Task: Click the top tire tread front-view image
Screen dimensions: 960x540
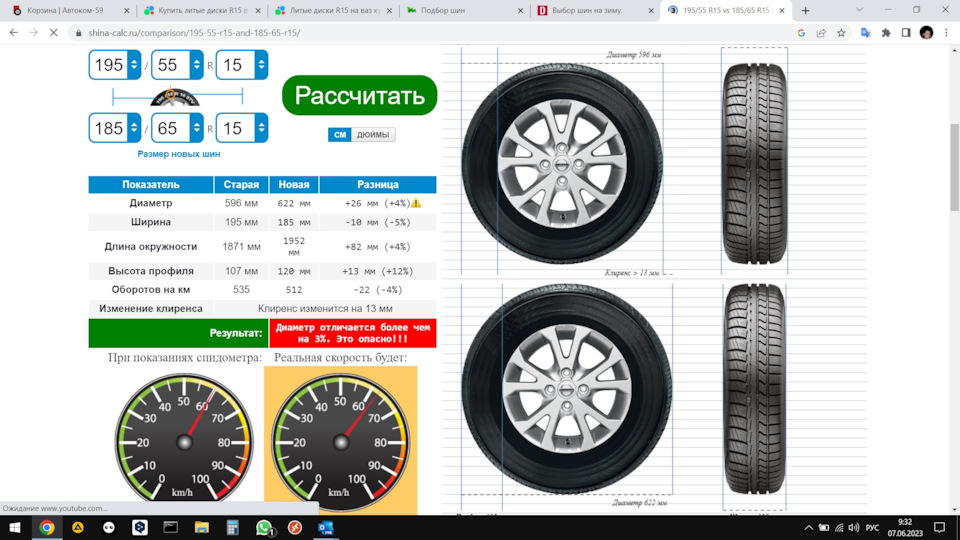Action: [754, 163]
